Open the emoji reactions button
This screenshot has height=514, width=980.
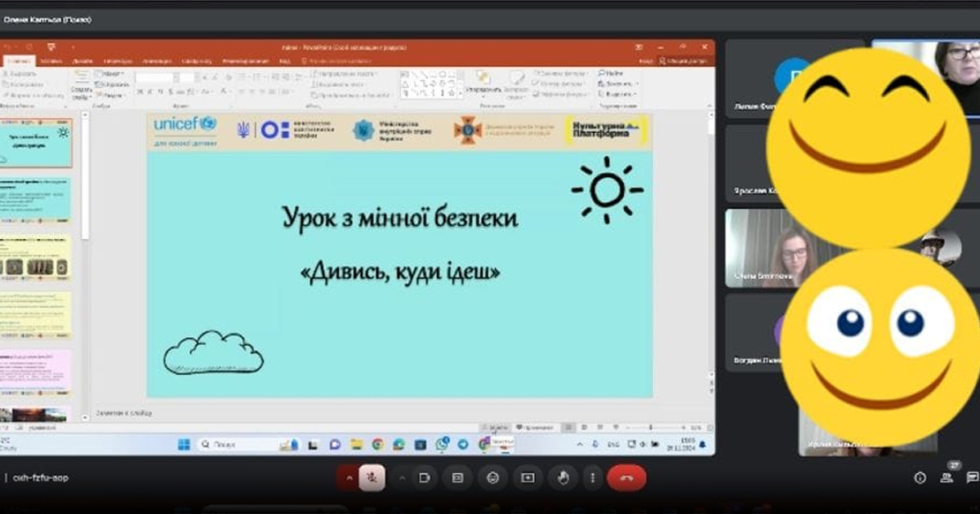click(x=492, y=478)
